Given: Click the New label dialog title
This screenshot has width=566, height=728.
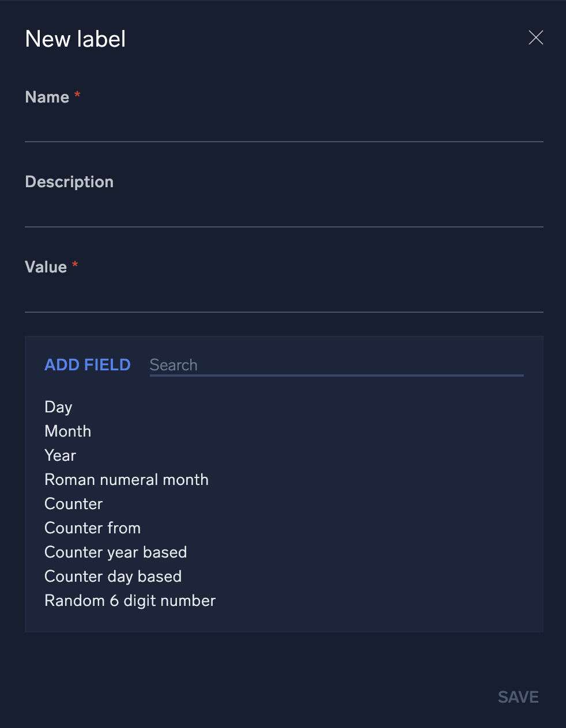Looking at the screenshot, I should pyautogui.click(x=75, y=39).
